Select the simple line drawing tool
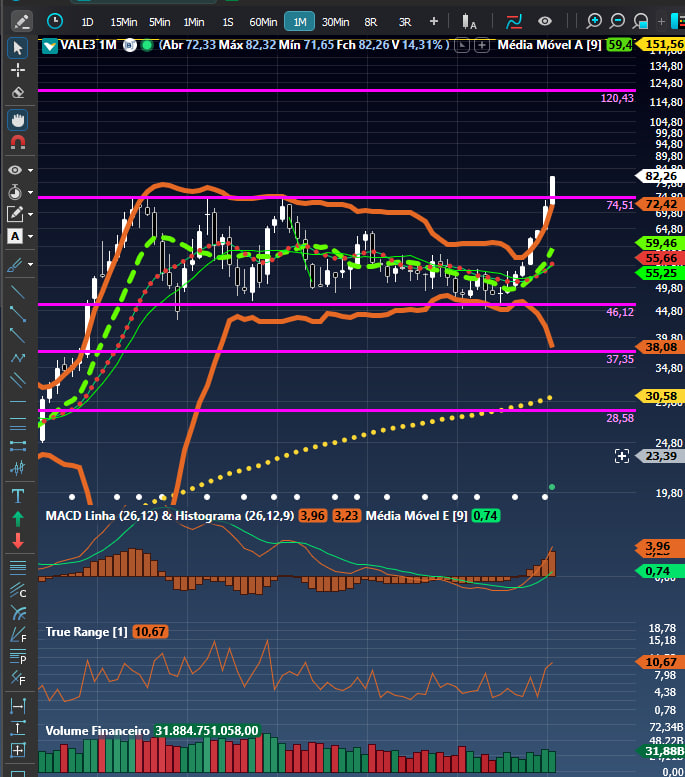 tap(18, 291)
